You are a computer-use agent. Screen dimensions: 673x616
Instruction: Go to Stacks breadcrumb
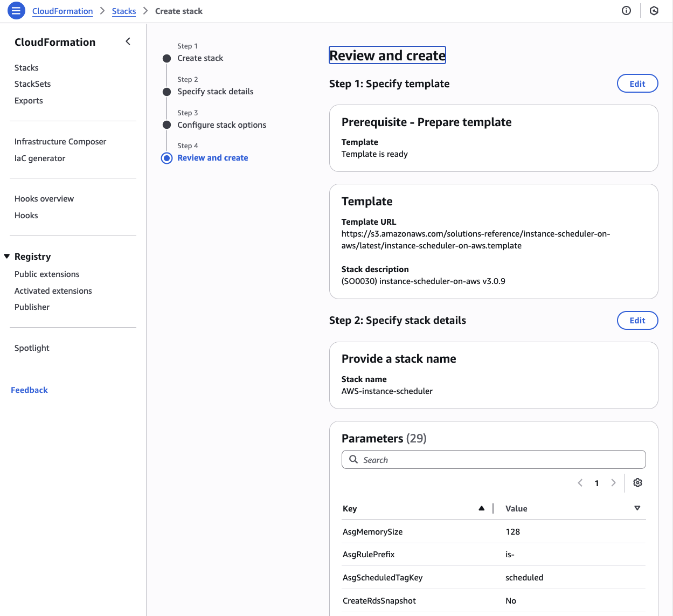pos(124,11)
